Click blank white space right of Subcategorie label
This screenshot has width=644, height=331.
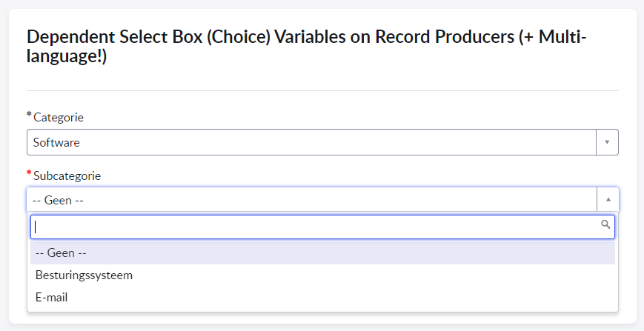click(x=333, y=175)
